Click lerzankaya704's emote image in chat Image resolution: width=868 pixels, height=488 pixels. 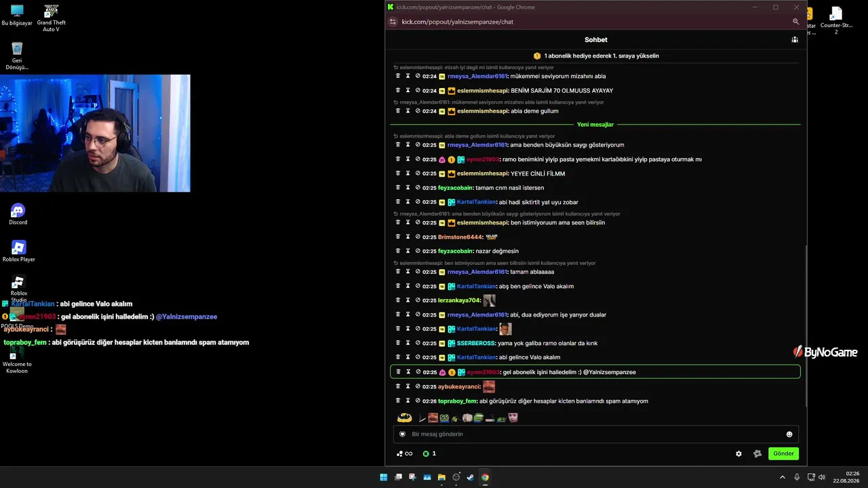489,300
